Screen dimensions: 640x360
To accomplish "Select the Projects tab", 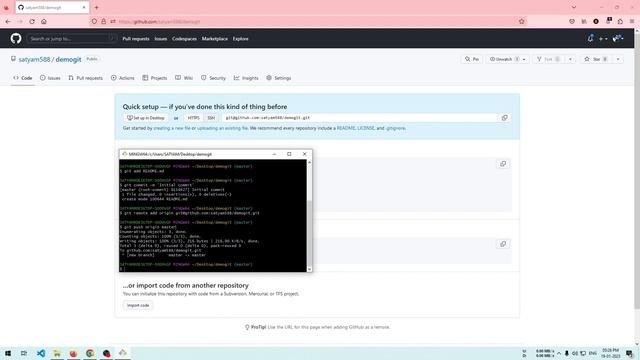I will (155, 78).
